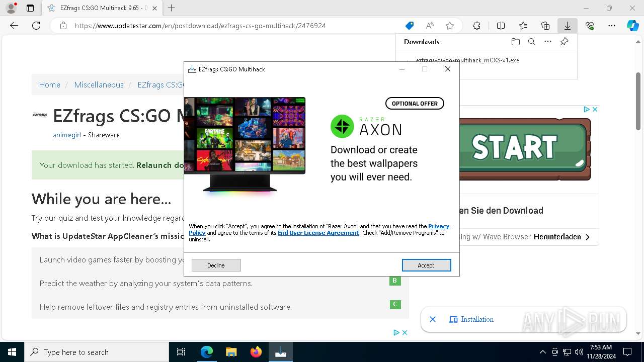The height and width of the screenshot is (362, 644).
Task: Open the Collections panel
Action: tap(545, 26)
